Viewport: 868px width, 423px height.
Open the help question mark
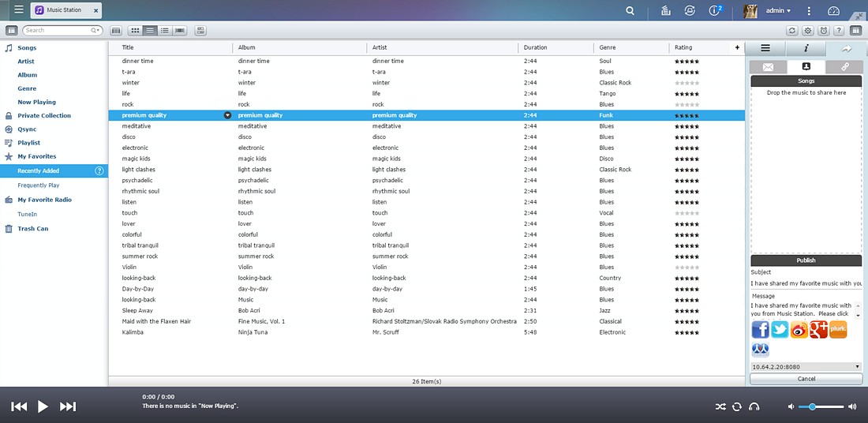click(x=839, y=31)
